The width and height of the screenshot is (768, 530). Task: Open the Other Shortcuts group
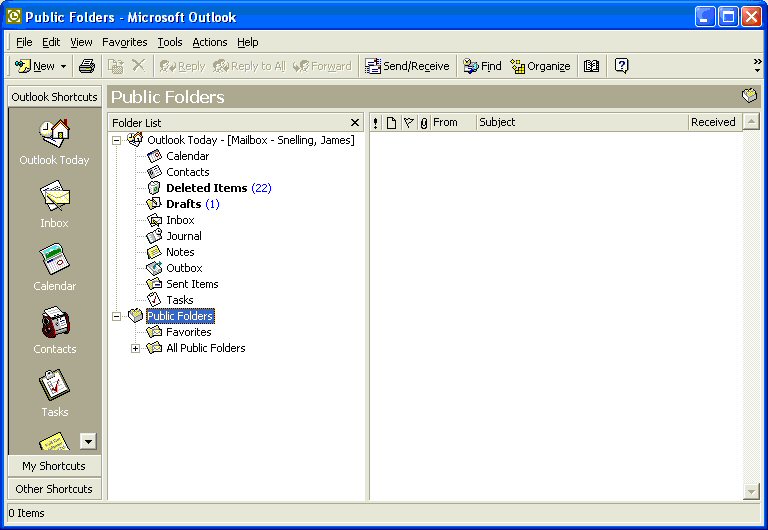pyautogui.click(x=54, y=489)
